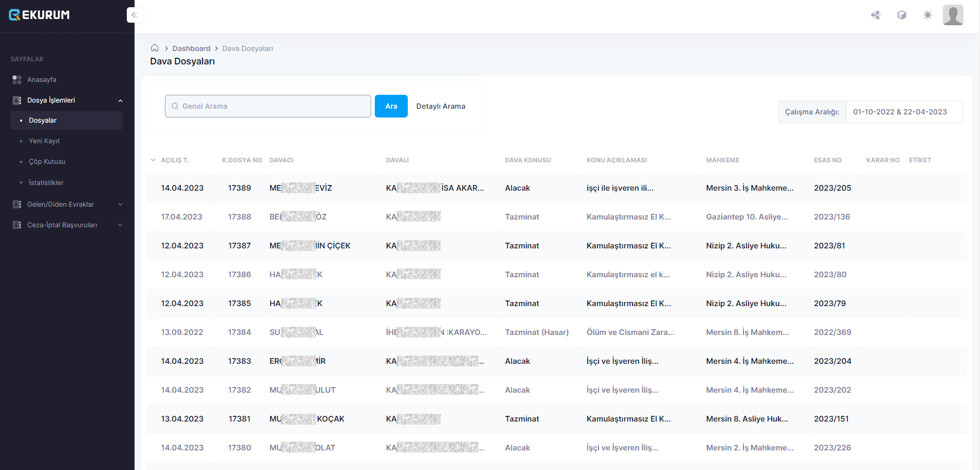Open Çöp Kutusu page
The image size is (980, 470).
47,162
